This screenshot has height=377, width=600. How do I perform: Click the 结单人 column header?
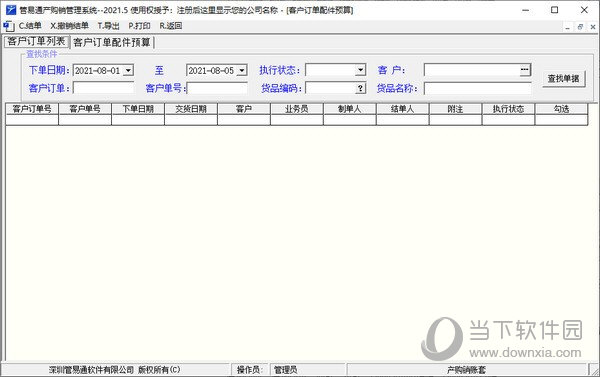[x=403, y=109]
